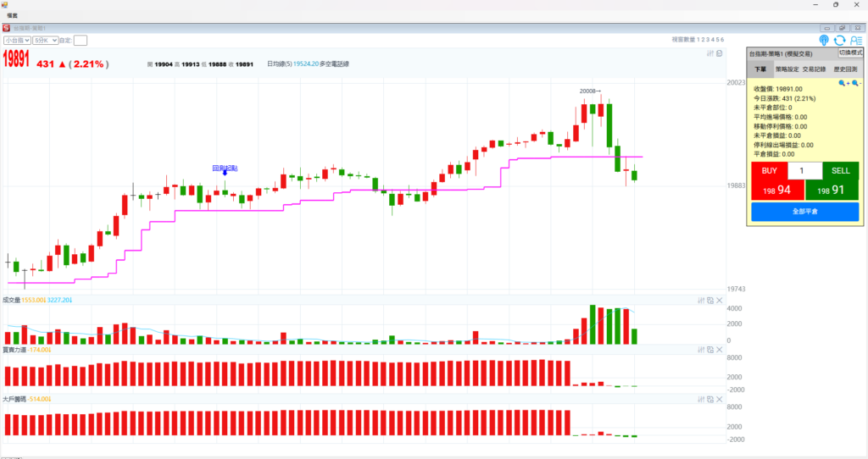Open the 5分K timeframe dropdown
Image resolution: width=868 pixels, height=459 pixels.
(x=45, y=40)
